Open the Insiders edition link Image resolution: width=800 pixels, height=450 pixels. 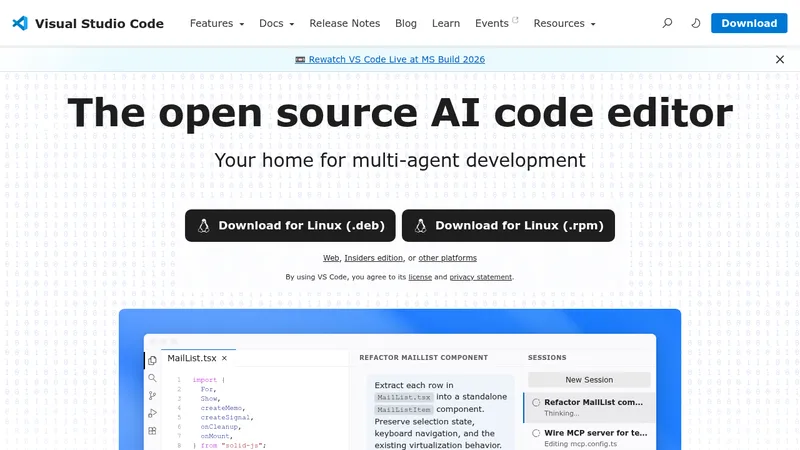pos(373,258)
